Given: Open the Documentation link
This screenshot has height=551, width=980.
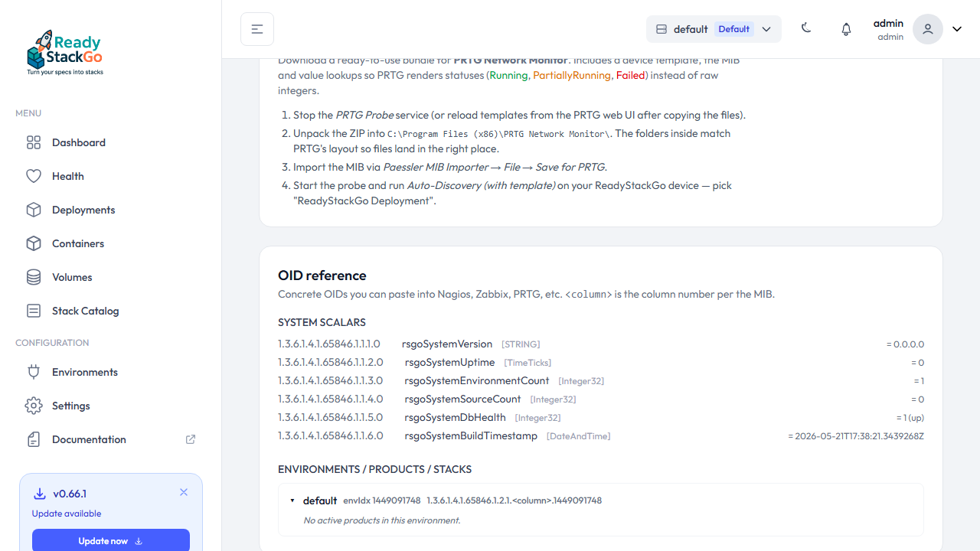Looking at the screenshot, I should (111, 439).
